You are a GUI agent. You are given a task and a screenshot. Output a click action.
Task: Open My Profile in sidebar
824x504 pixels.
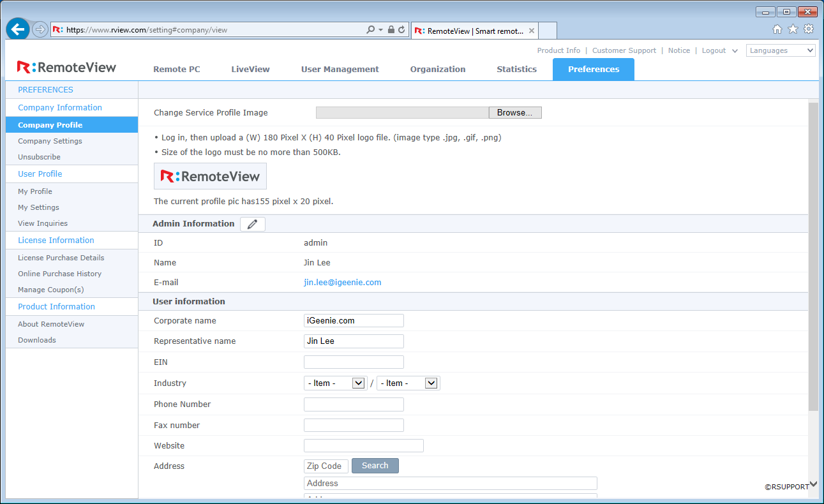coord(35,191)
